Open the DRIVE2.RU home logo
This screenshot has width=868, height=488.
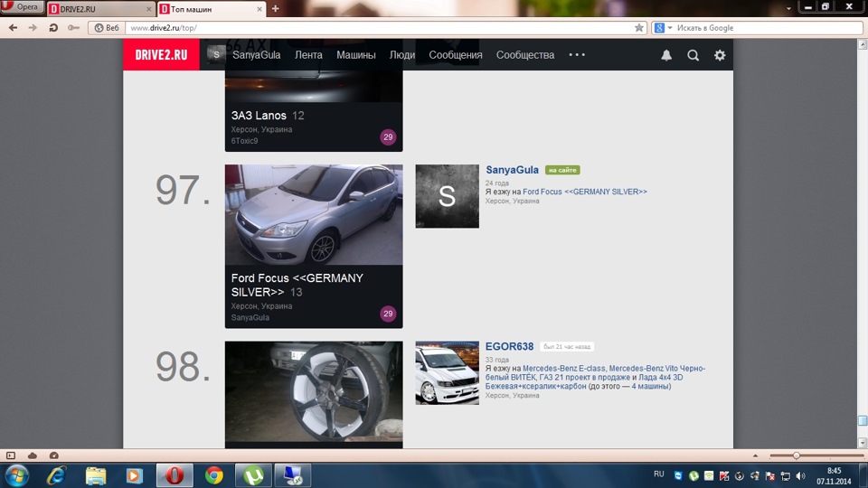coord(161,55)
